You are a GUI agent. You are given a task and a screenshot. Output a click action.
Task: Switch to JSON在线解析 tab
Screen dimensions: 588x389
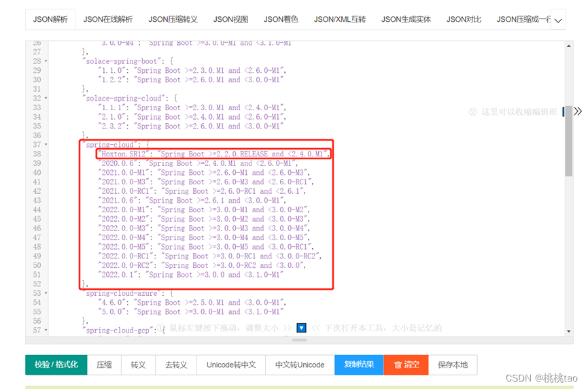107,20
